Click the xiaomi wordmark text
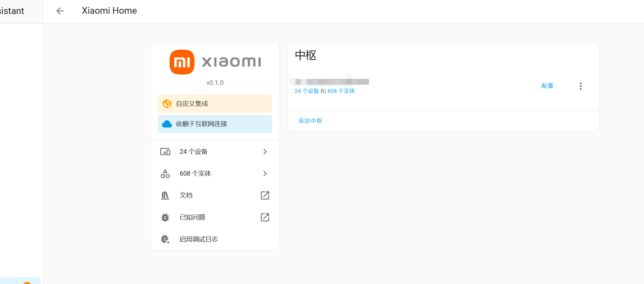Viewport: 644px width, 284px height. (231, 62)
